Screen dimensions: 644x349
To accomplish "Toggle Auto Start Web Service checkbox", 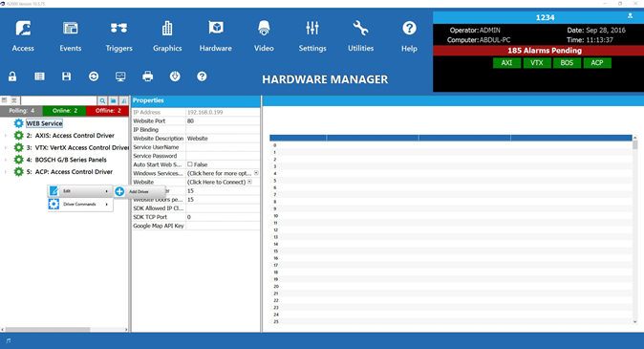I will point(190,164).
